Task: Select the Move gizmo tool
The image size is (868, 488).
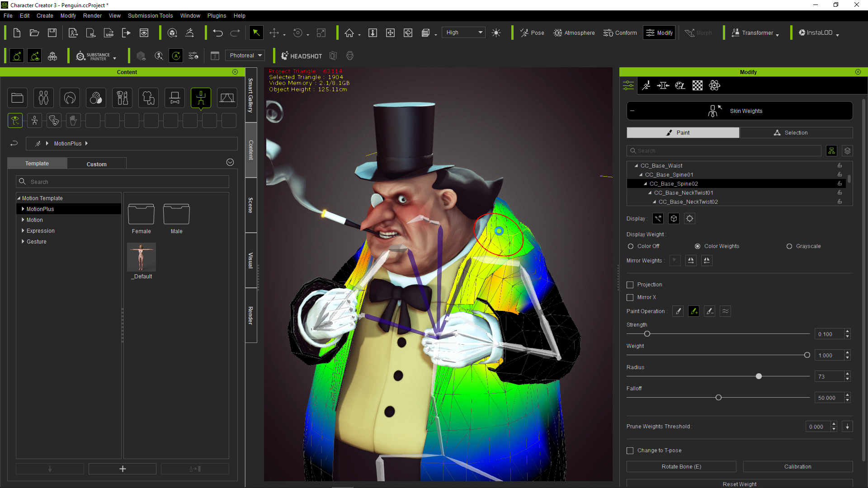Action: 274,33
